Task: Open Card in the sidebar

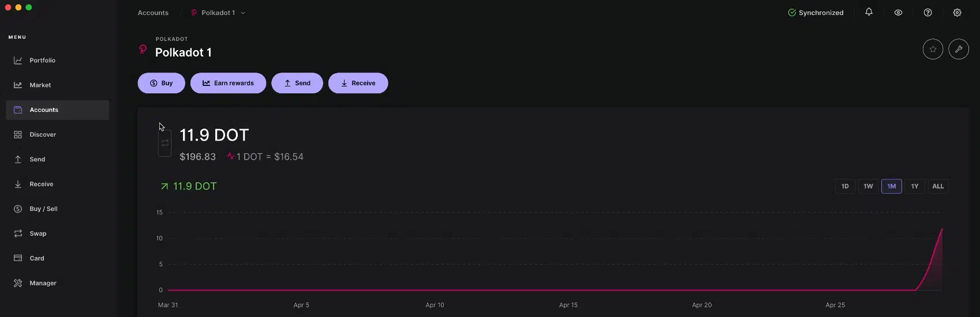Action: coord(57,259)
